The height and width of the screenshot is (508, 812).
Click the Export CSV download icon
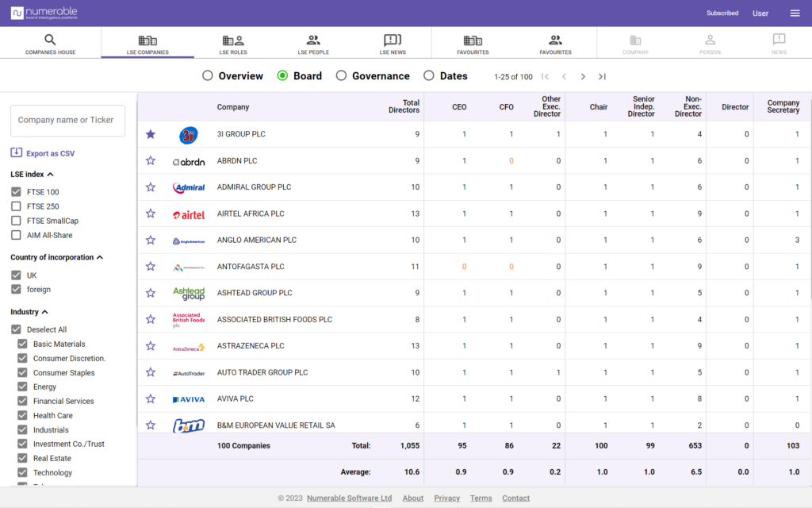pos(17,152)
